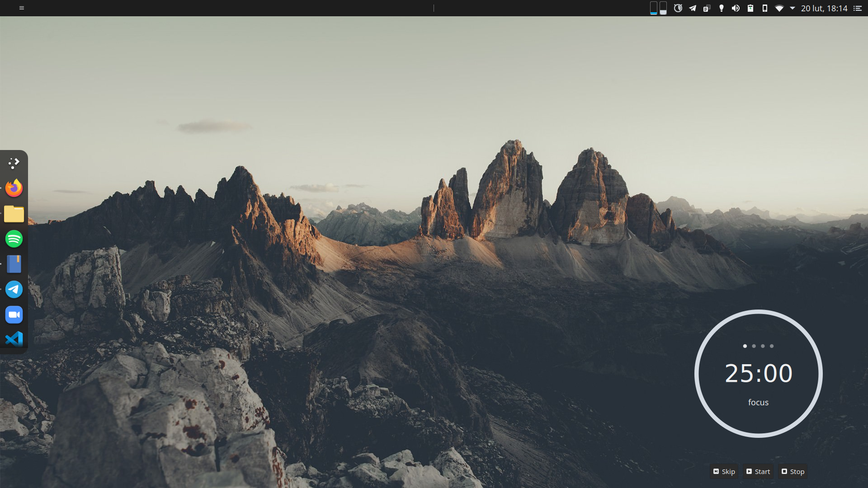
Task: Open Telegram from the dock
Action: click(x=14, y=289)
